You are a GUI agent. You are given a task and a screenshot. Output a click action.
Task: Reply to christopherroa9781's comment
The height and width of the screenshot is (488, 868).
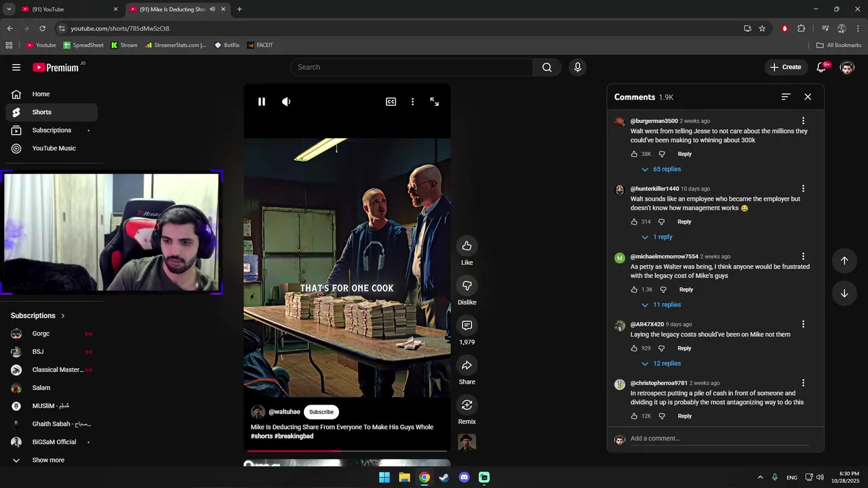pos(684,416)
